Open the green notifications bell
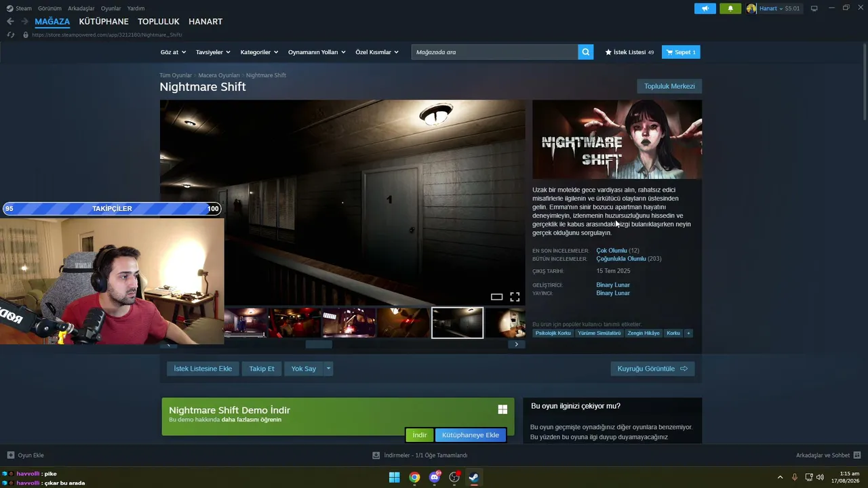 click(x=730, y=8)
